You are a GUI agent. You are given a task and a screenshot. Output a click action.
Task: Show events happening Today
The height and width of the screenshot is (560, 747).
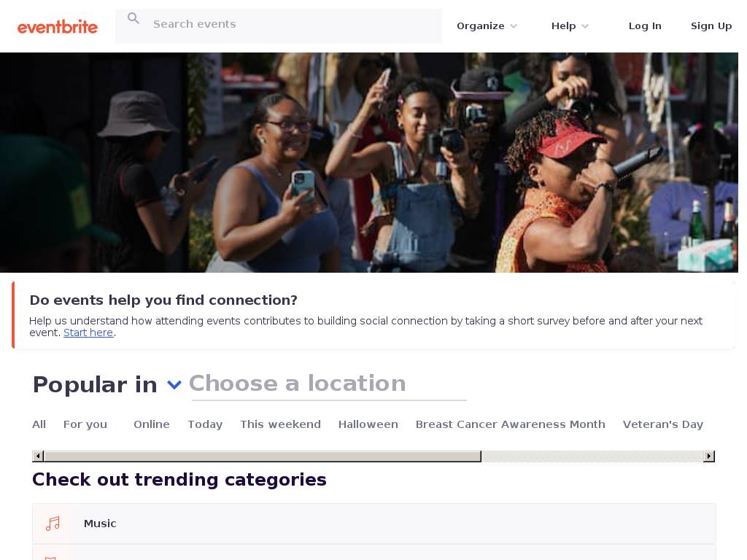[205, 424]
